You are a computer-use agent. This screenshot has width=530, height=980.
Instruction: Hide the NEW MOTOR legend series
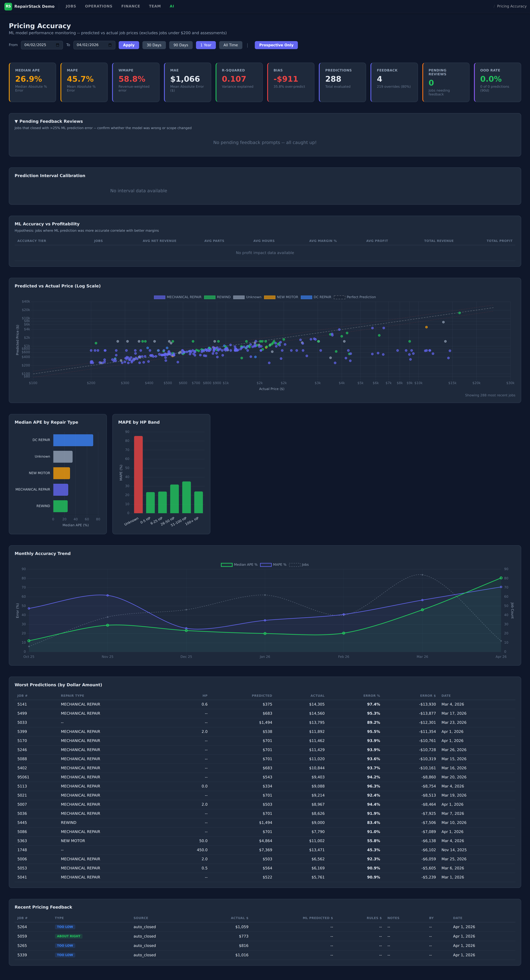270,297
